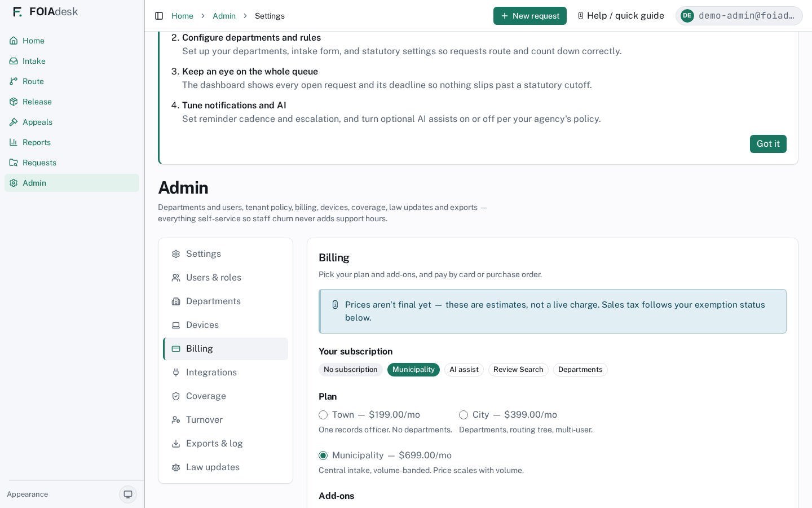The image size is (812, 508).
Task: Open the Turnover admin tab
Action: pos(226,420)
